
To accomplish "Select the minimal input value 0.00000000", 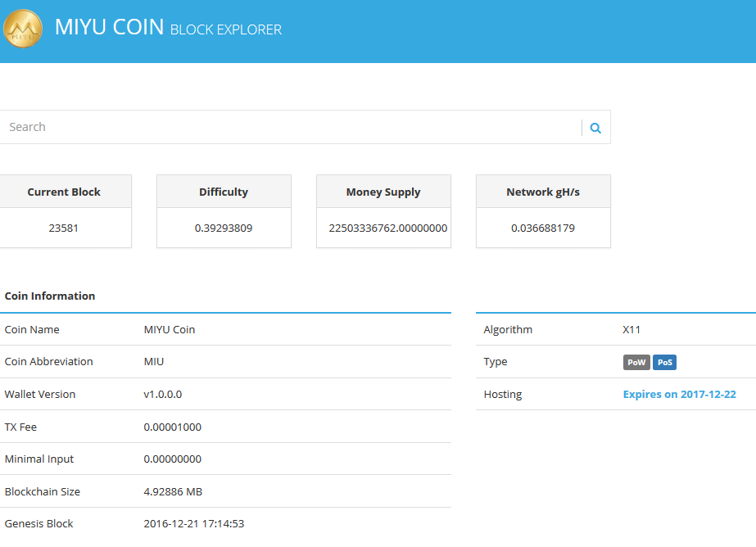I will (172, 459).
